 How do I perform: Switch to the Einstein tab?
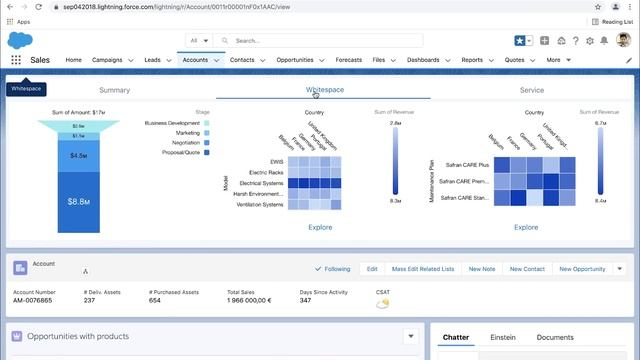point(503,338)
